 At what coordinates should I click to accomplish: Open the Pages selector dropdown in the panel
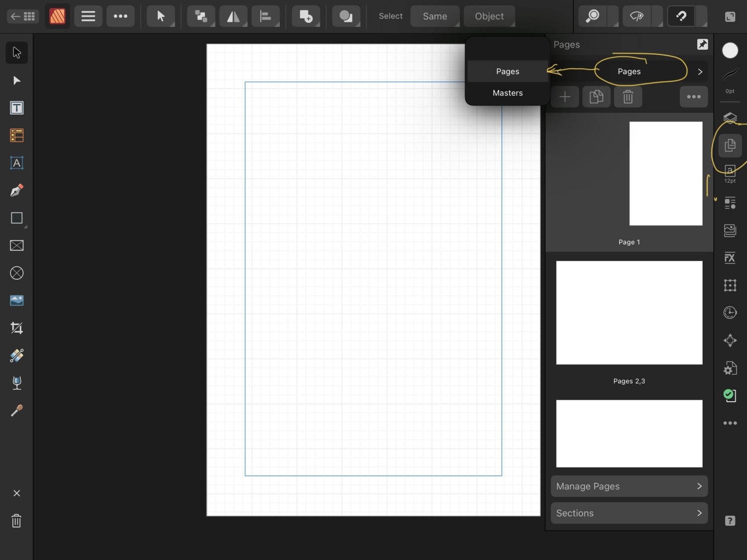click(629, 72)
